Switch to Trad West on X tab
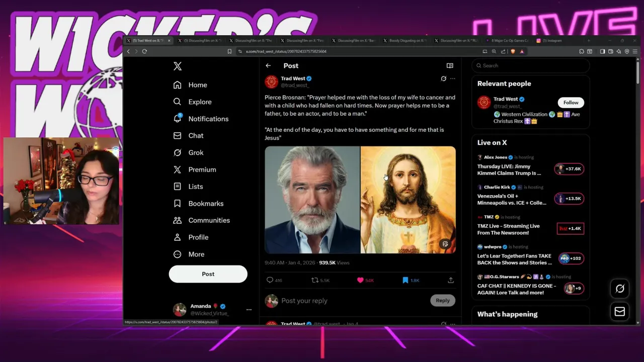The width and height of the screenshot is (644, 362). [148, 41]
